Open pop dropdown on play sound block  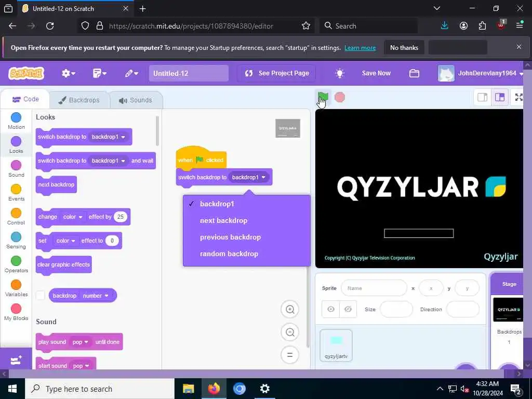[81, 342]
